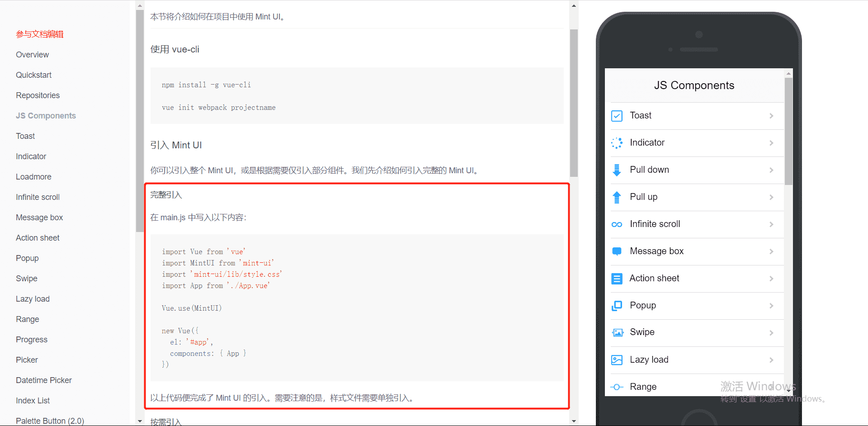Open the Popup row chevron in demo
This screenshot has width=868, height=426.
771,306
